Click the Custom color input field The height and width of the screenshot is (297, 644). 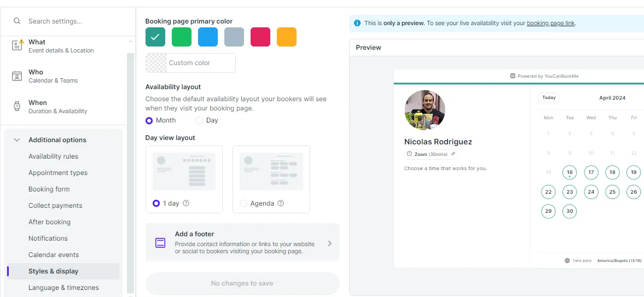(x=200, y=63)
